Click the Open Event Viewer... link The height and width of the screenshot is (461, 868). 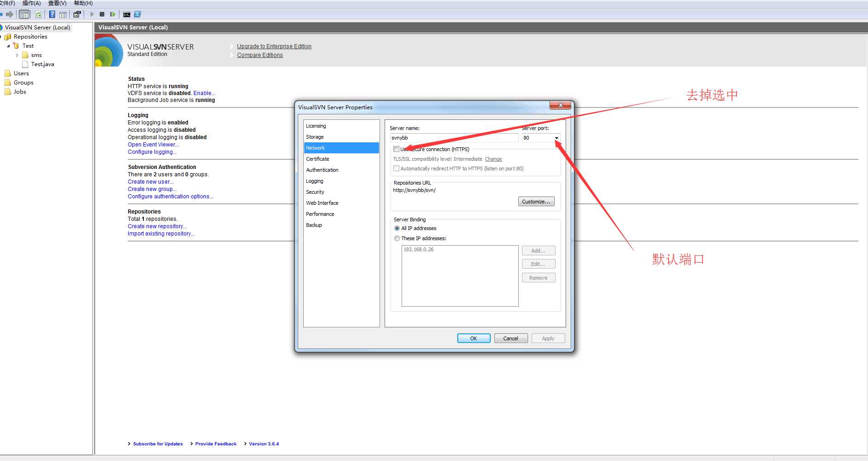tap(153, 145)
